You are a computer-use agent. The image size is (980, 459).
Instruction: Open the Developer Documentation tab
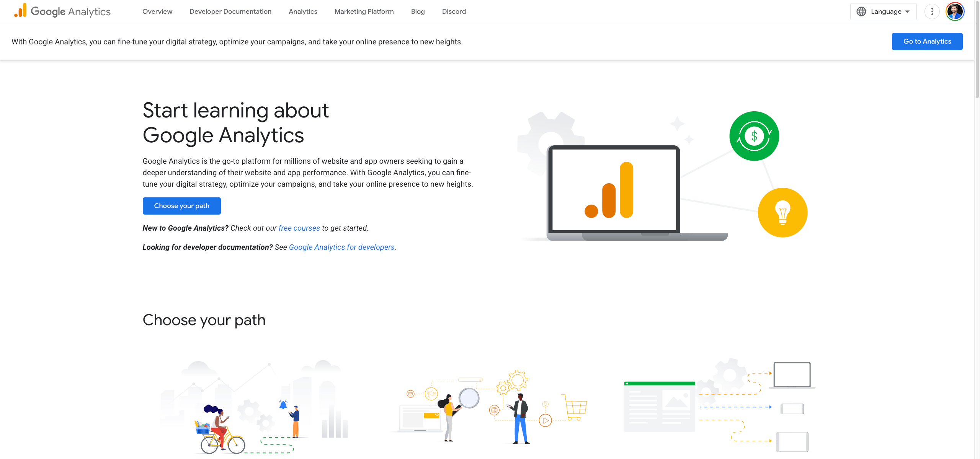click(x=230, y=11)
